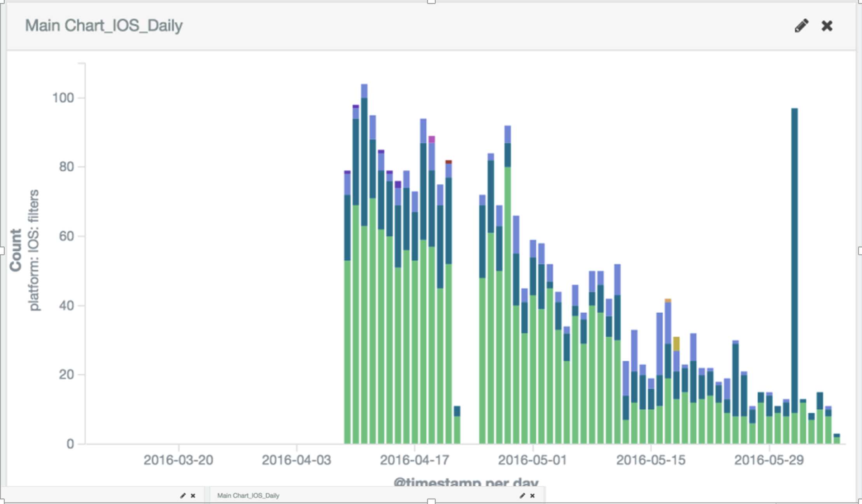
Task: Click the right-middle resize handle
Action: 860,251
